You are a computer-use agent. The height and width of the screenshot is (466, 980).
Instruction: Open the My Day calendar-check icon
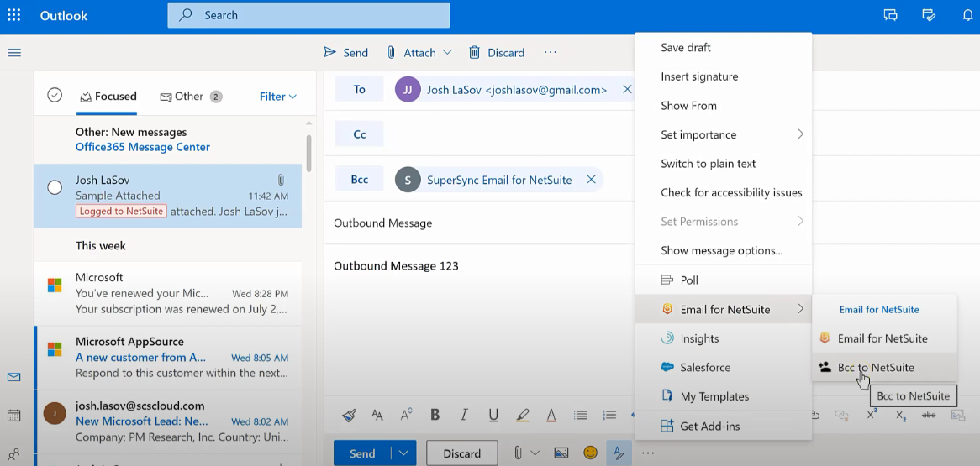[929, 16]
